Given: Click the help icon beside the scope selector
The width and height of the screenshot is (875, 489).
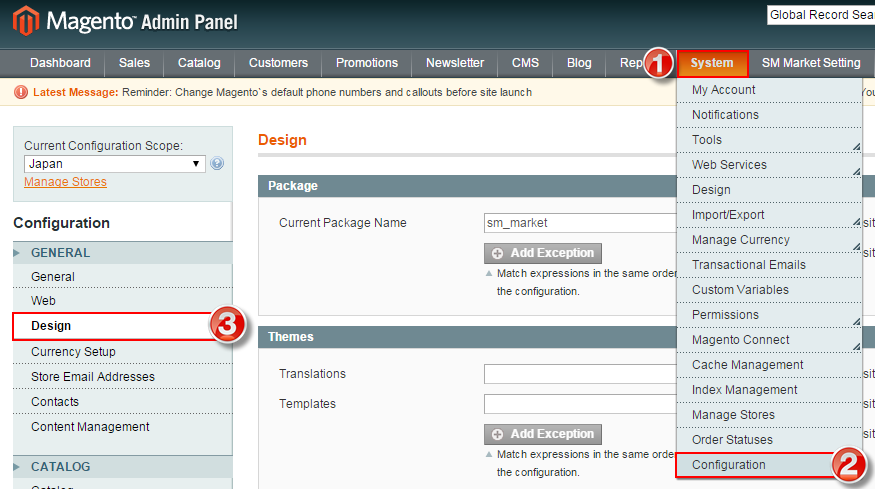Looking at the screenshot, I should (x=217, y=164).
